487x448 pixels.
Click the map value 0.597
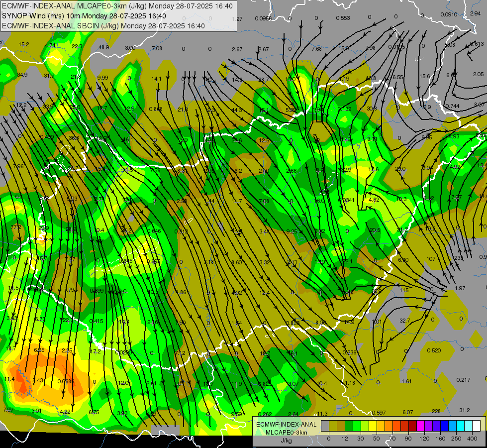(x=379, y=413)
